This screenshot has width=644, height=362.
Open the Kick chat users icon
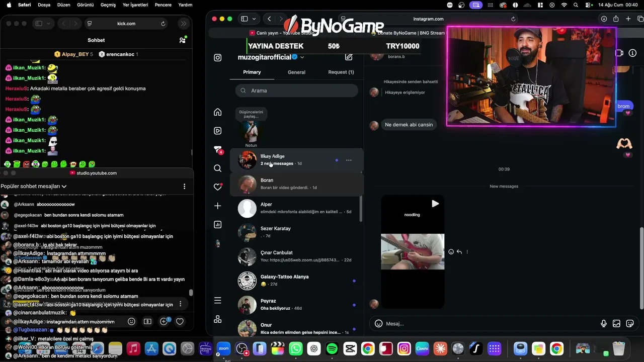click(182, 40)
